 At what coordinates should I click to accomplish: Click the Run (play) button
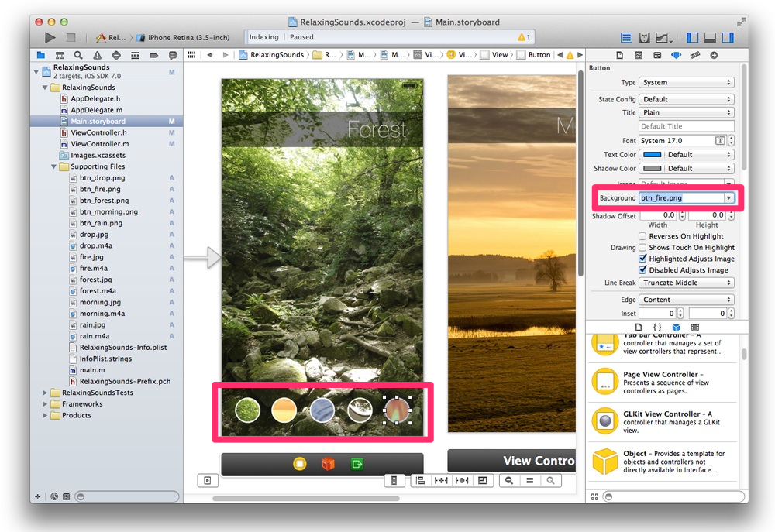(x=50, y=37)
